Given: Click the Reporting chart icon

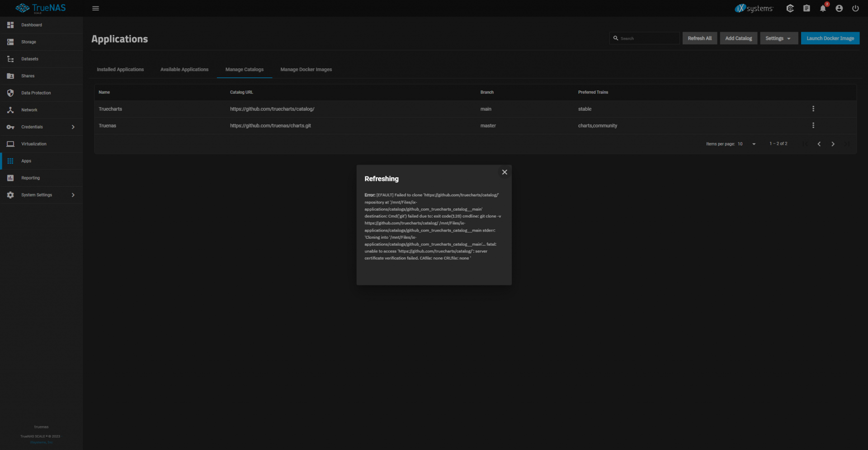Looking at the screenshot, I should 10,178.
